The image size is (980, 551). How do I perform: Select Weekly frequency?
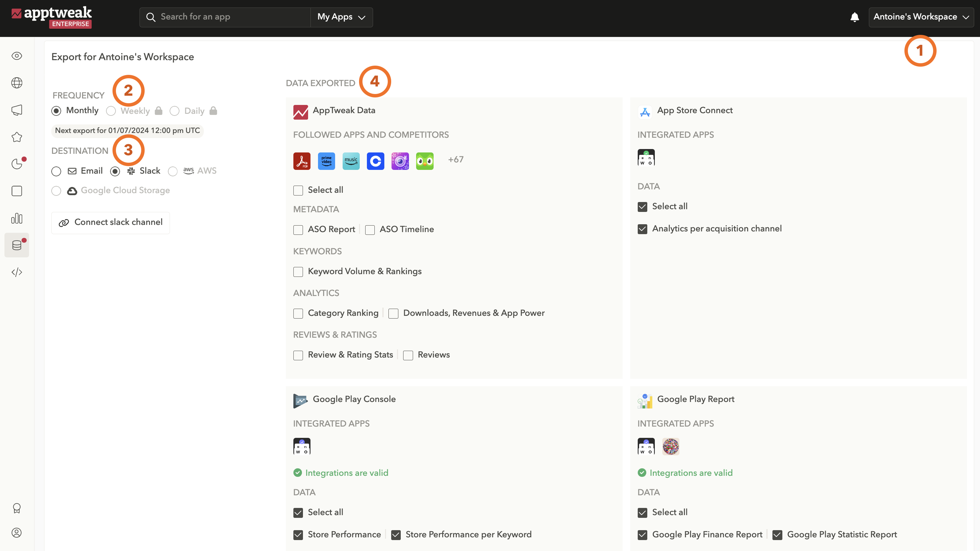111,111
